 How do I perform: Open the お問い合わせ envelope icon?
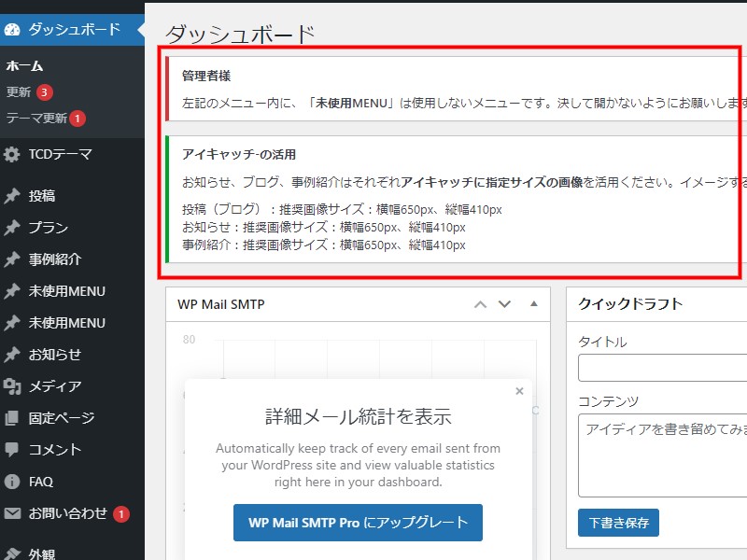point(13,511)
